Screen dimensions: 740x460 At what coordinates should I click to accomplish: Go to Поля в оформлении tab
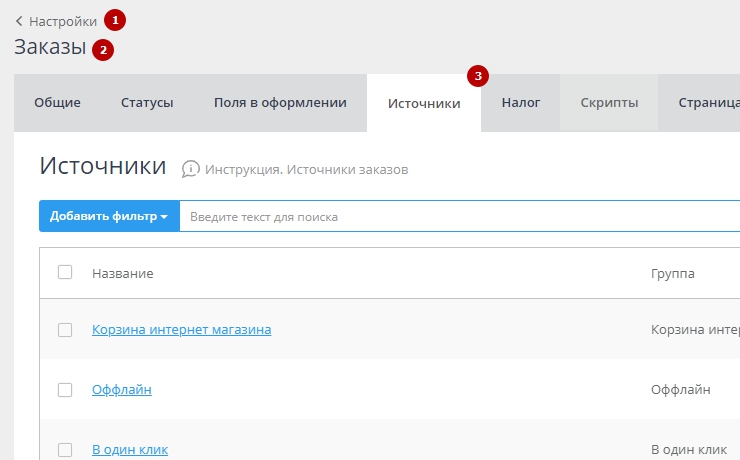pyautogui.click(x=280, y=103)
